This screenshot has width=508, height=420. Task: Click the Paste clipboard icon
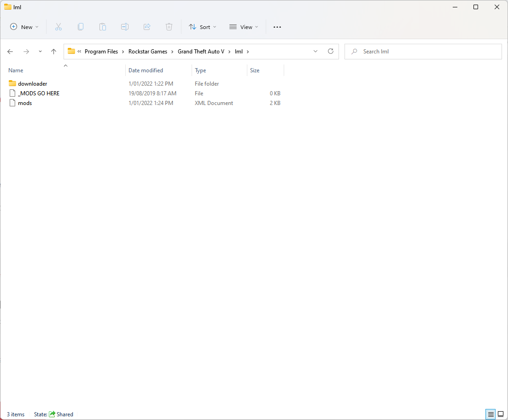[x=103, y=27]
